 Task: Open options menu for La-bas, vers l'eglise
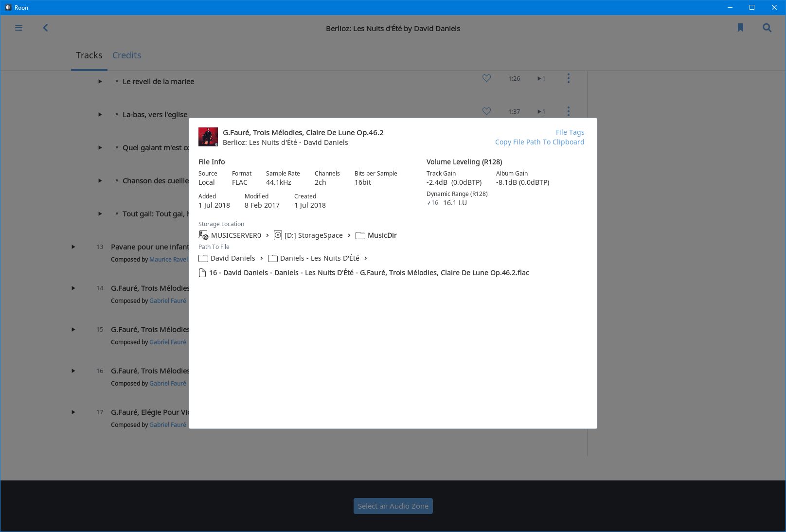pos(568,111)
